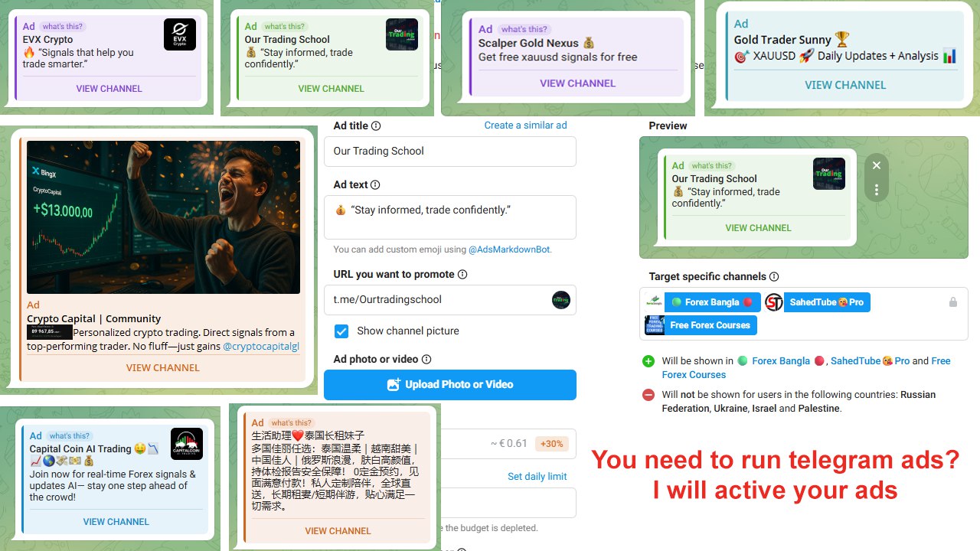Click the Crypto Capital | Community title
This screenshot has width=980, height=551.
[x=94, y=319]
